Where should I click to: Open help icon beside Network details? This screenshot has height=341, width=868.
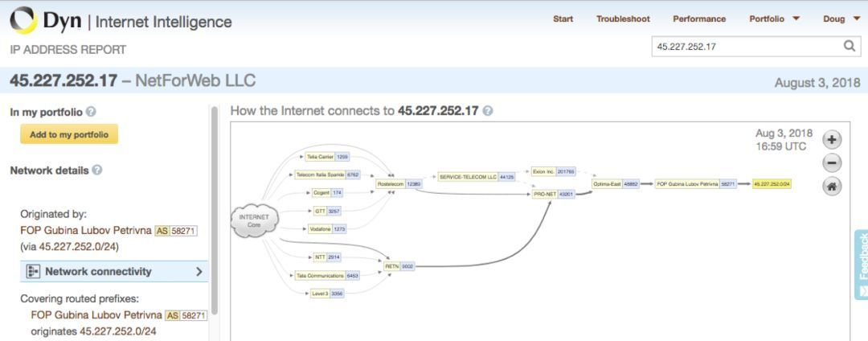(97, 170)
